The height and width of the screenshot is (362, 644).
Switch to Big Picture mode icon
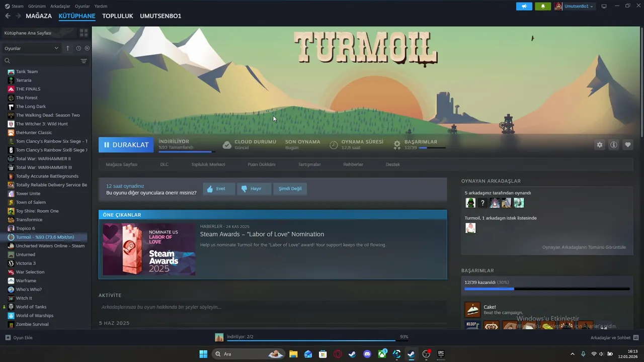604,6
